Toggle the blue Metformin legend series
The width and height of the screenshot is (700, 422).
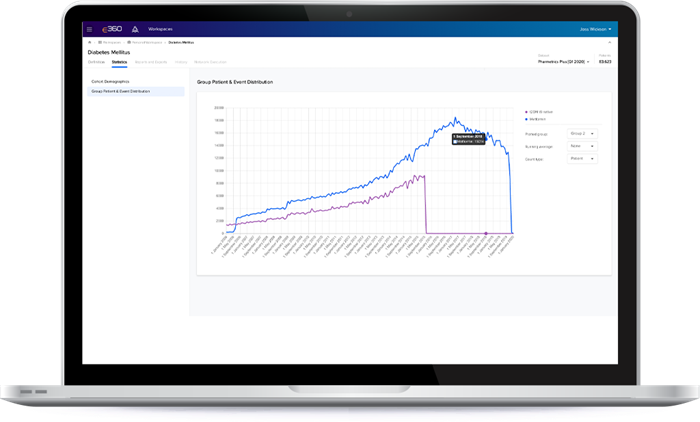pyautogui.click(x=535, y=119)
